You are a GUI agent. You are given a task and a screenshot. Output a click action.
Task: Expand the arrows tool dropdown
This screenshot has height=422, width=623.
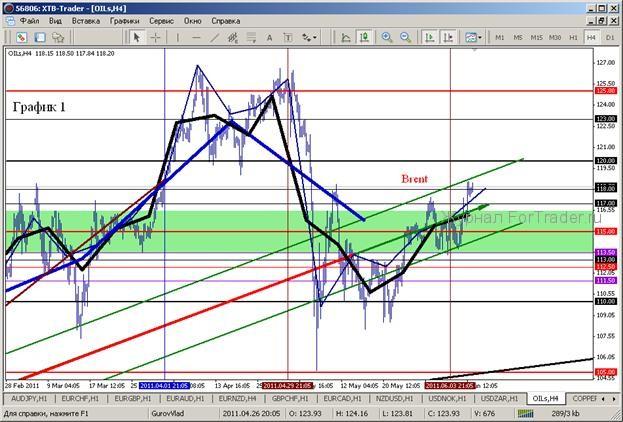pos(312,38)
